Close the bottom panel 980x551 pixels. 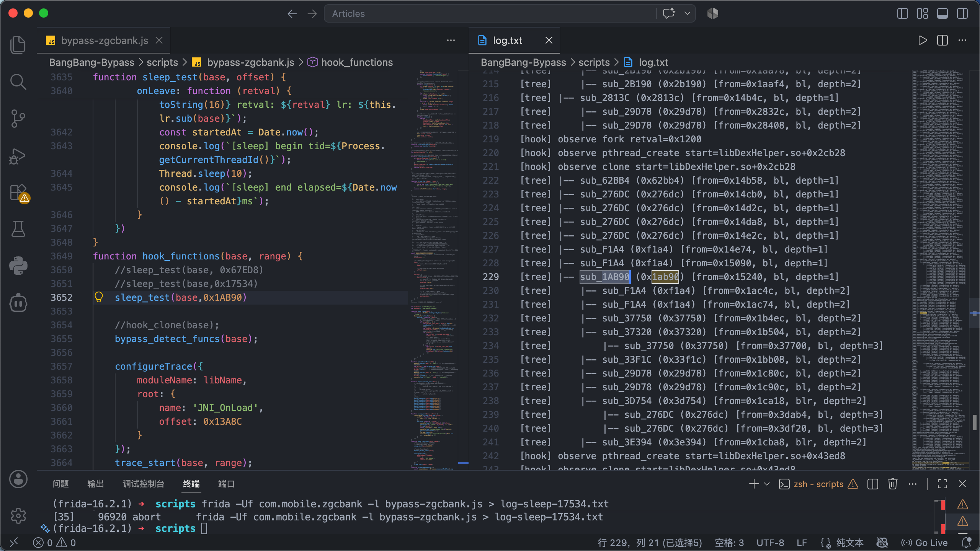pyautogui.click(x=962, y=484)
